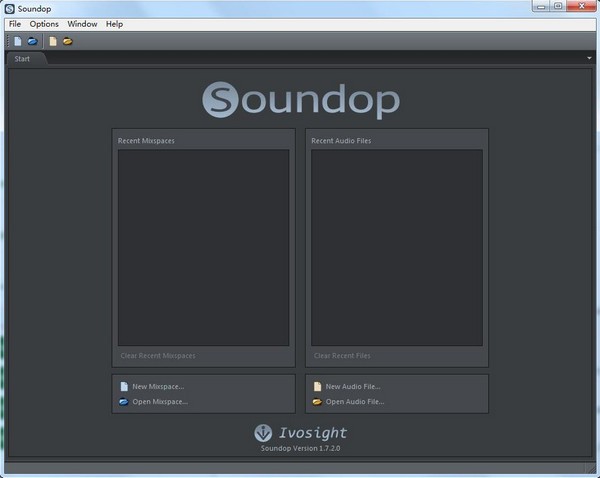This screenshot has width=600, height=478.
Task: Click the New Audio File toolbar icon
Action: tap(53, 42)
